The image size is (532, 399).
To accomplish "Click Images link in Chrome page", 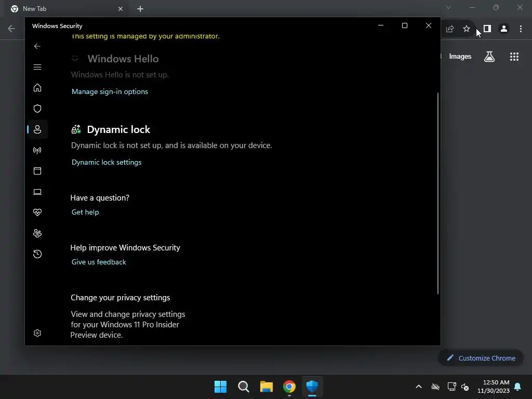I will point(460,57).
